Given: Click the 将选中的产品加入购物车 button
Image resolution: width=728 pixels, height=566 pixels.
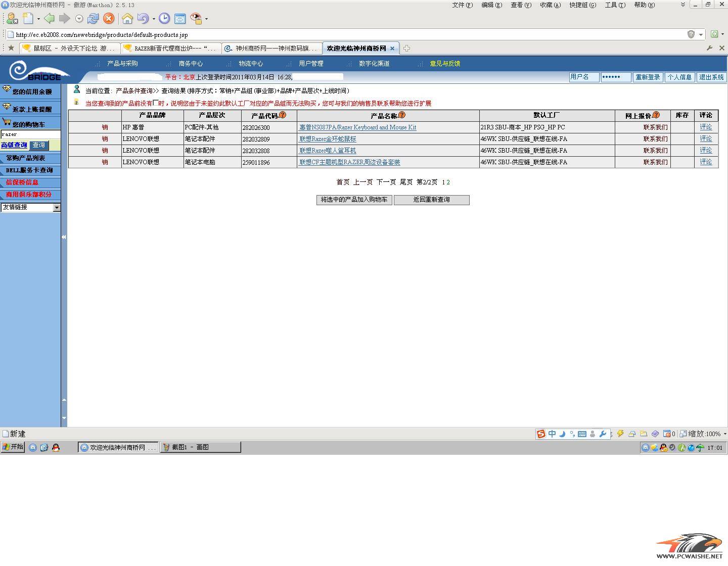Looking at the screenshot, I should pos(354,200).
